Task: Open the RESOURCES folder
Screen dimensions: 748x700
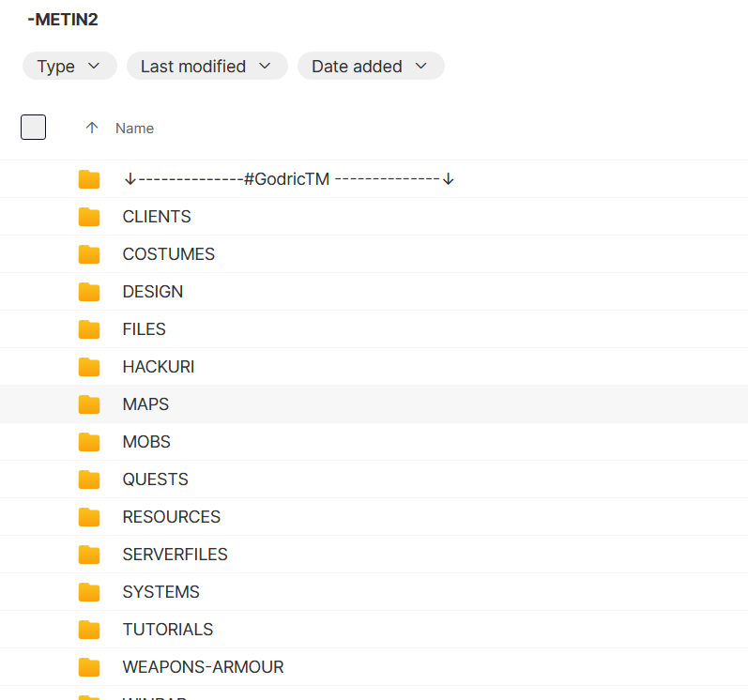Action: [171, 517]
